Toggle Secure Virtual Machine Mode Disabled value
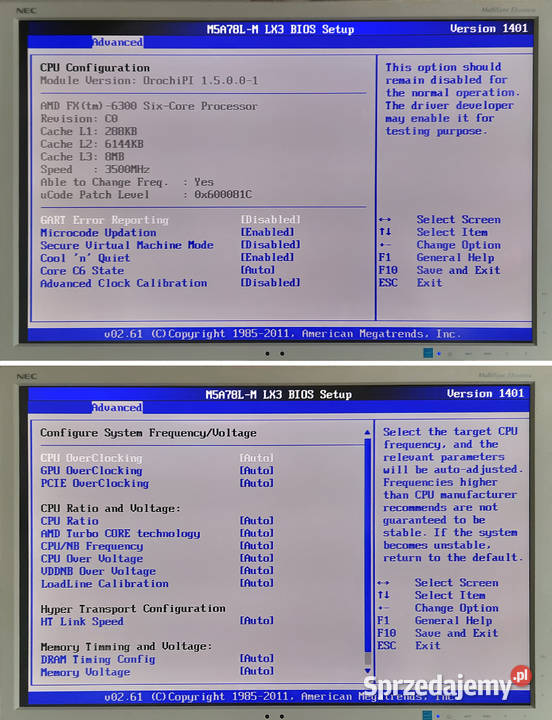This screenshot has height=720, width=552. click(270, 245)
